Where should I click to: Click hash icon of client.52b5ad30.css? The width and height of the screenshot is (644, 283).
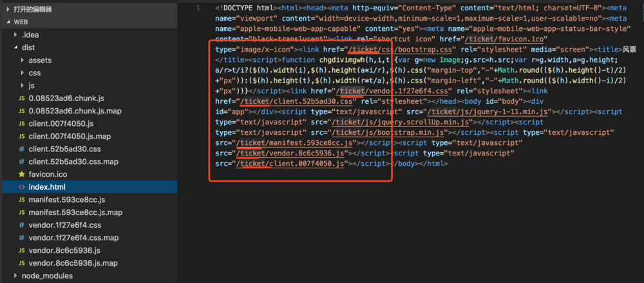(x=22, y=149)
